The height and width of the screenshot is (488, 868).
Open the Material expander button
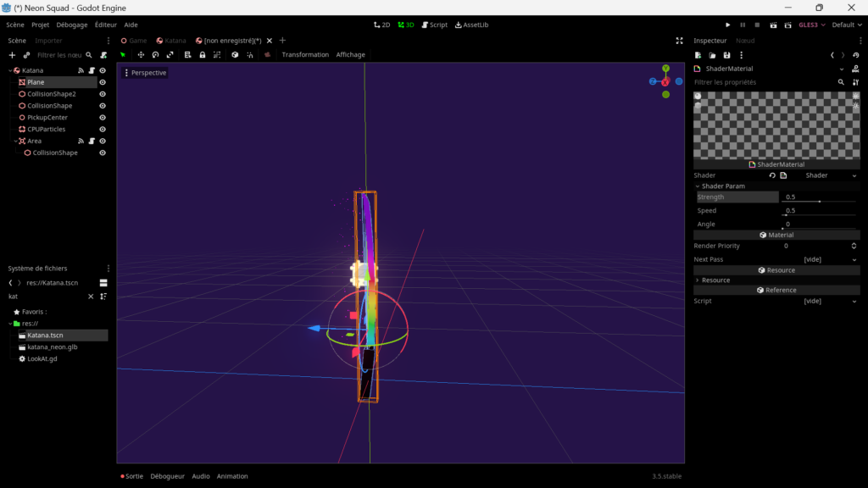pos(776,235)
